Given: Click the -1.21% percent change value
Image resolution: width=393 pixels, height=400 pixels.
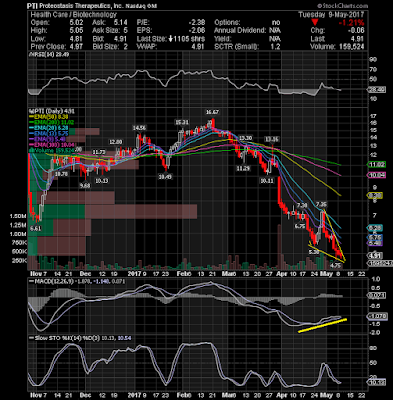Looking at the screenshot, I should pyautogui.click(x=351, y=23).
